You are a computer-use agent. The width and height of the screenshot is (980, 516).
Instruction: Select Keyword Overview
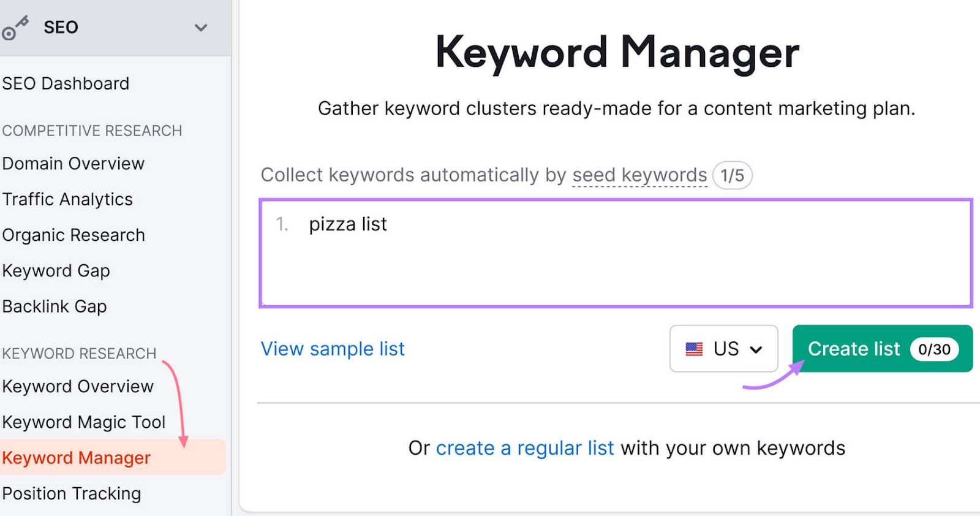(78, 386)
